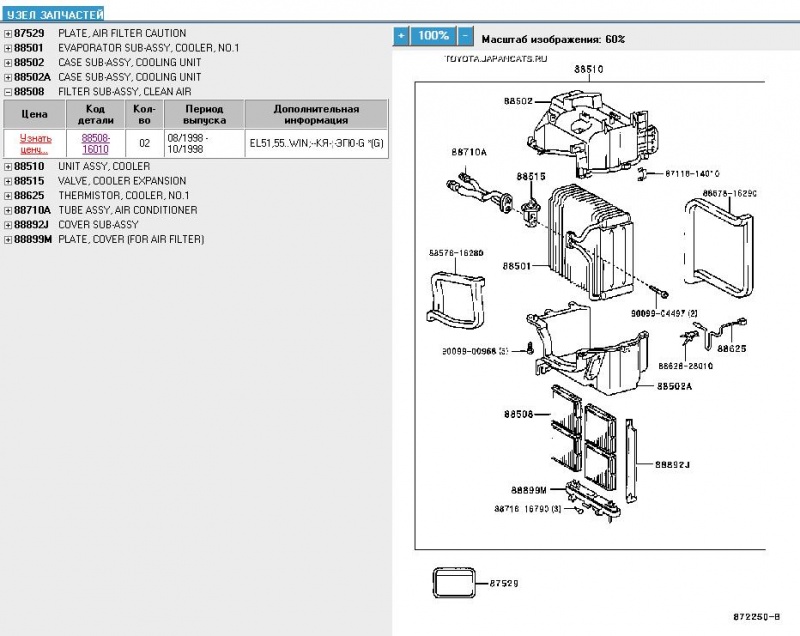This screenshot has height=636, width=800.
Task: Reset diagram scale with 100% button
Action: pos(432,35)
